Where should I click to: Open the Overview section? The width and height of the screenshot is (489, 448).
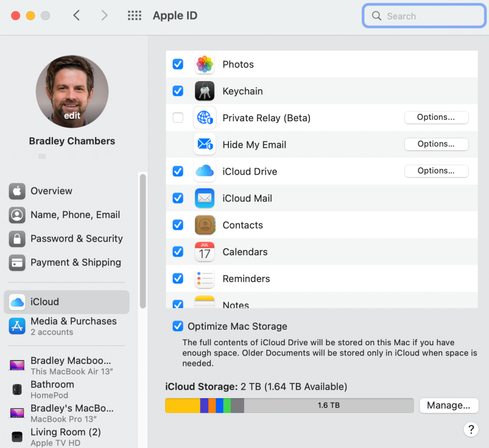tap(67, 191)
